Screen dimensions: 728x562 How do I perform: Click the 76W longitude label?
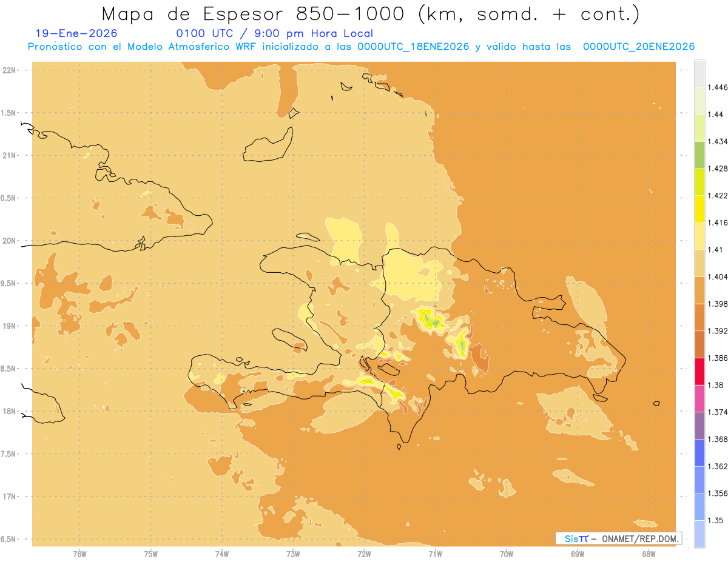click(x=79, y=554)
